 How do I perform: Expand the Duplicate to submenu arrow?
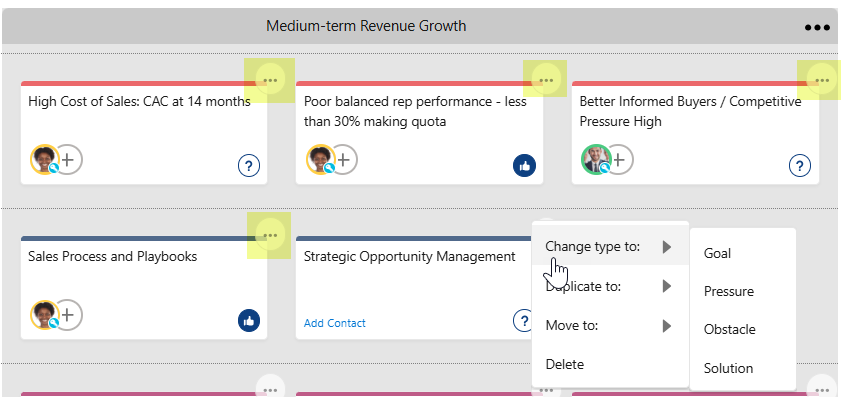(x=667, y=286)
